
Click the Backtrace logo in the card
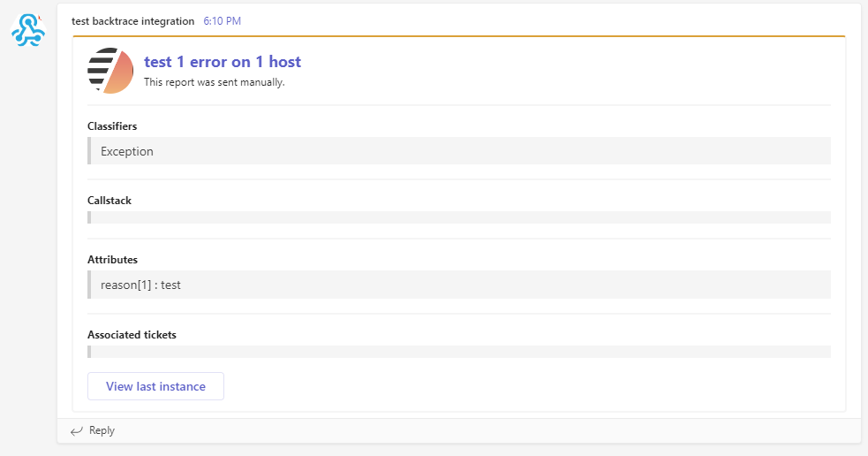[110, 71]
